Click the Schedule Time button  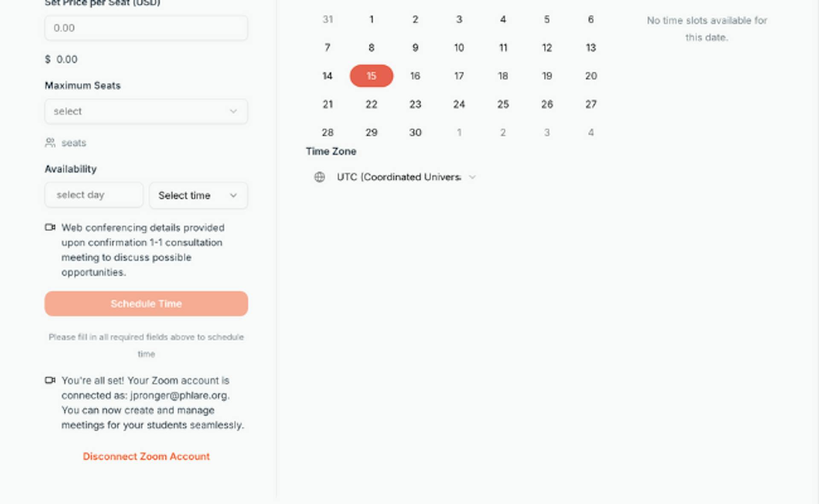[146, 304]
